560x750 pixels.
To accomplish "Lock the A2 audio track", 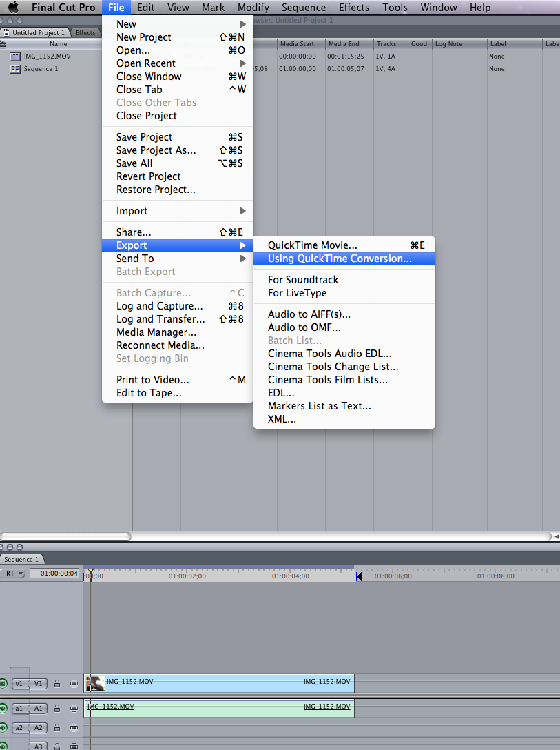I will (57, 727).
